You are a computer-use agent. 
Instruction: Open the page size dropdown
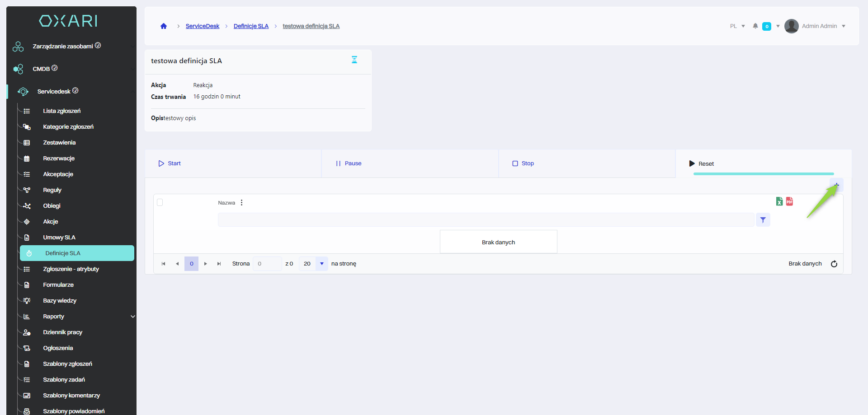(x=322, y=264)
